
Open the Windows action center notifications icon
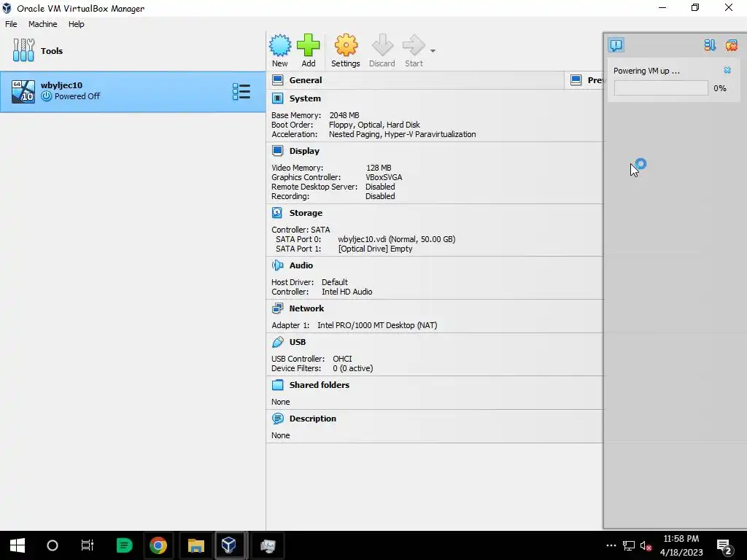tap(724, 546)
